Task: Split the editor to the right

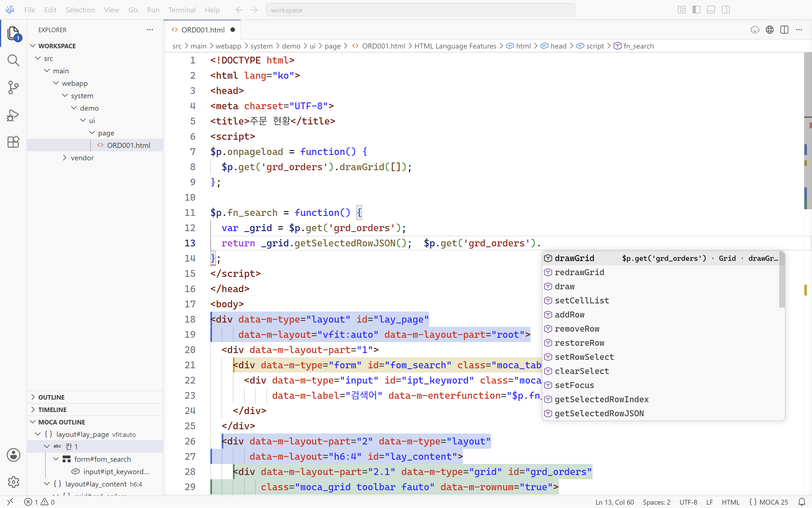Action: 784,30
